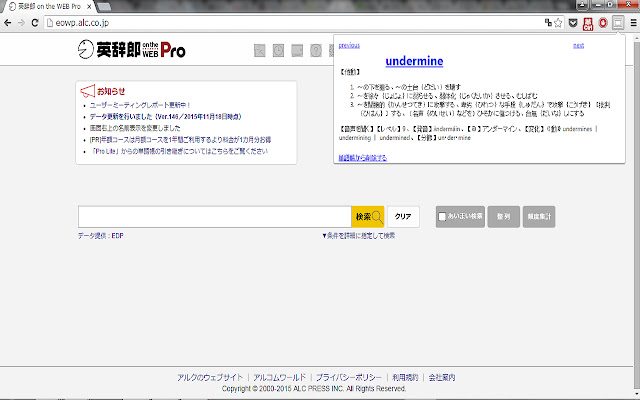
Task: Open a new browser tab
Action: (104, 7)
